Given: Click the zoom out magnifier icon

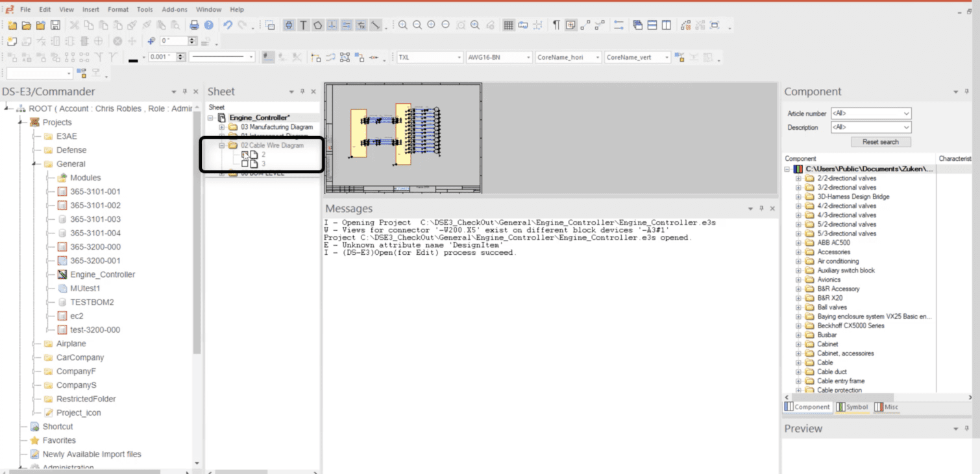Looking at the screenshot, I should tap(417, 25).
